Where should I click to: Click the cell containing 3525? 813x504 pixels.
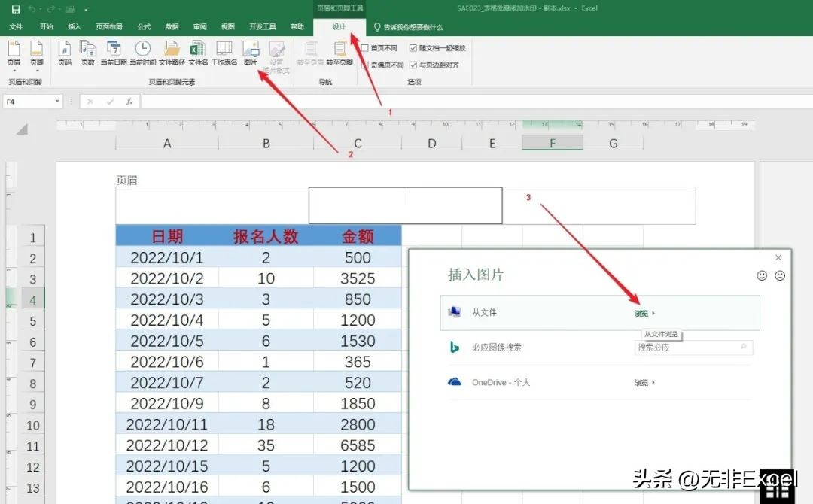click(358, 278)
